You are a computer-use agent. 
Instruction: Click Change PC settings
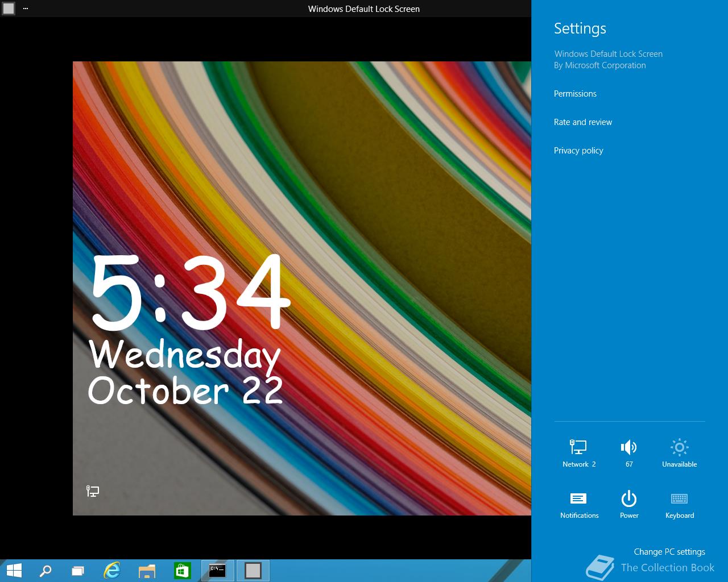coord(669,552)
